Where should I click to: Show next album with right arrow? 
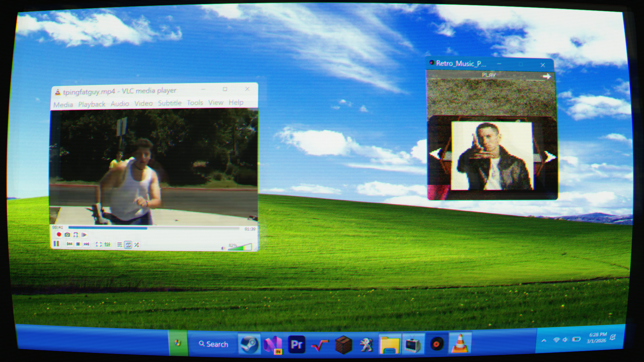click(549, 156)
